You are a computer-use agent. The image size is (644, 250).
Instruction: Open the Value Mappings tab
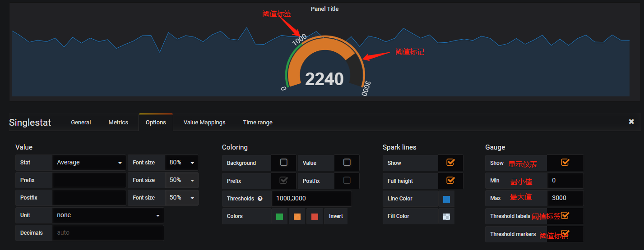coord(204,123)
